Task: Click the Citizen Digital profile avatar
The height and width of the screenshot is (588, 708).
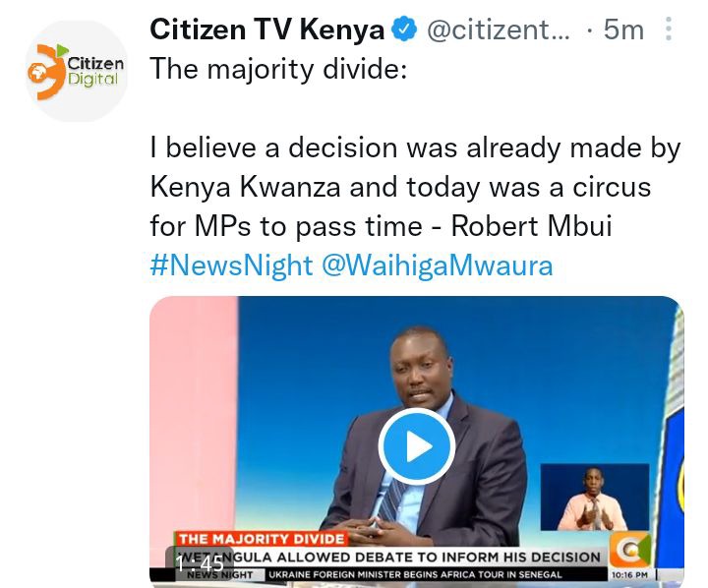Action: 77,71
